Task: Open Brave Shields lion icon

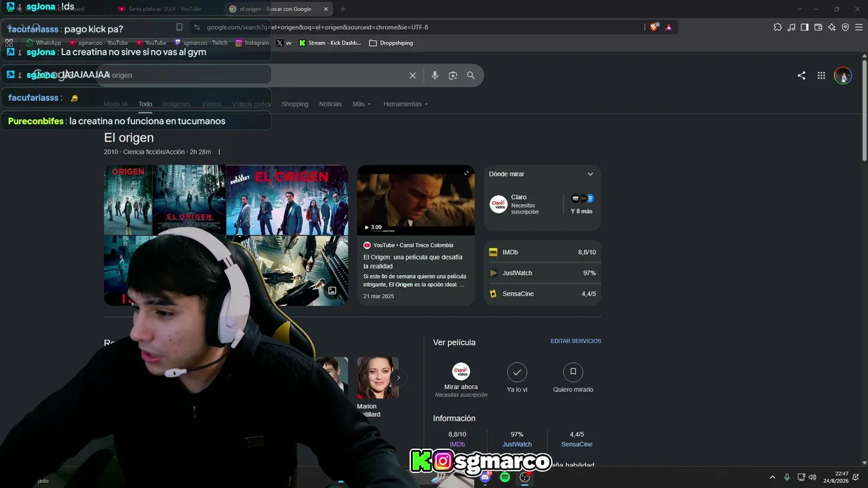Action: pos(654,27)
